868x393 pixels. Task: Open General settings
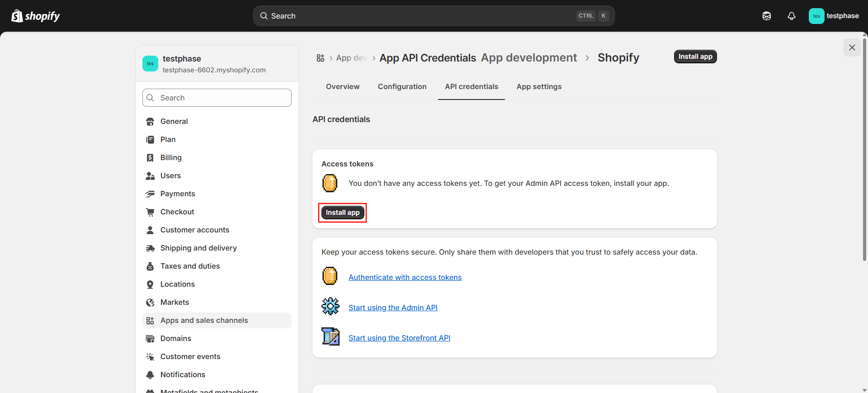217,121
